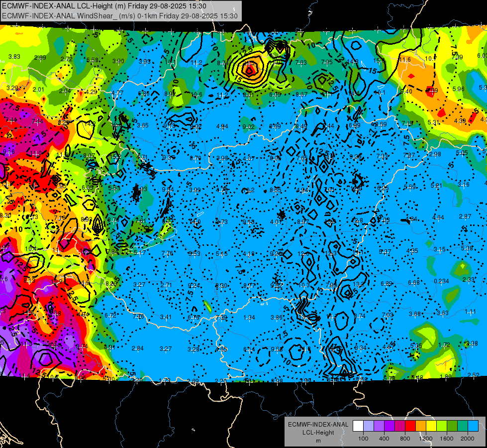
Task: Pick the red legend swatch
Action: pos(410,426)
